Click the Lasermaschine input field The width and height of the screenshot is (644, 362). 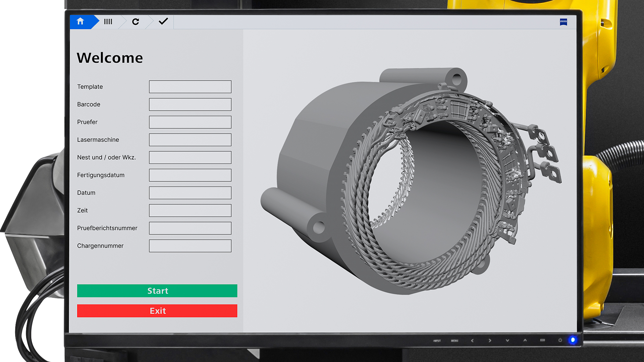click(190, 140)
